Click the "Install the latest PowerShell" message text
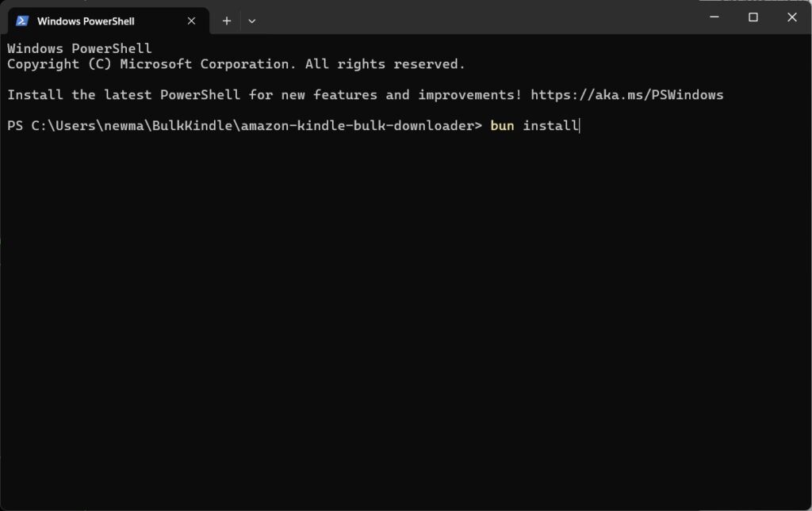Viewport: 812px width, 511px height. pos(124,95)
